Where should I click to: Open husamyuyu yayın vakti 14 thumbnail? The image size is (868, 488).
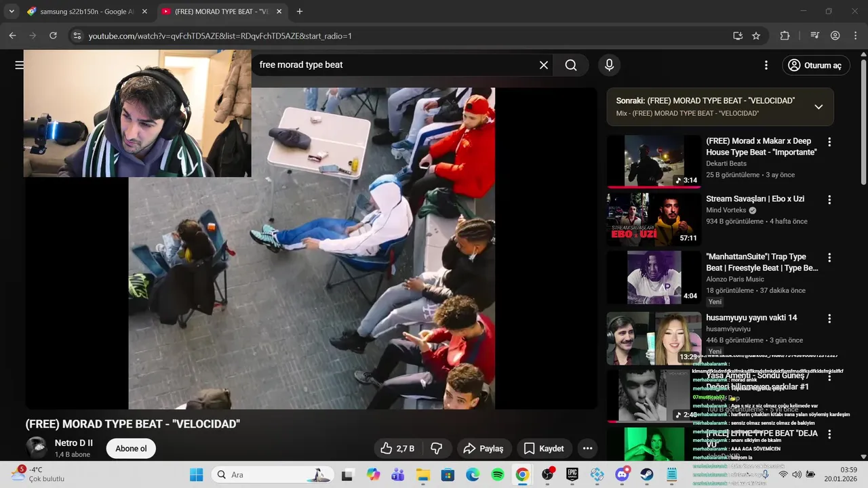[654, 338]
